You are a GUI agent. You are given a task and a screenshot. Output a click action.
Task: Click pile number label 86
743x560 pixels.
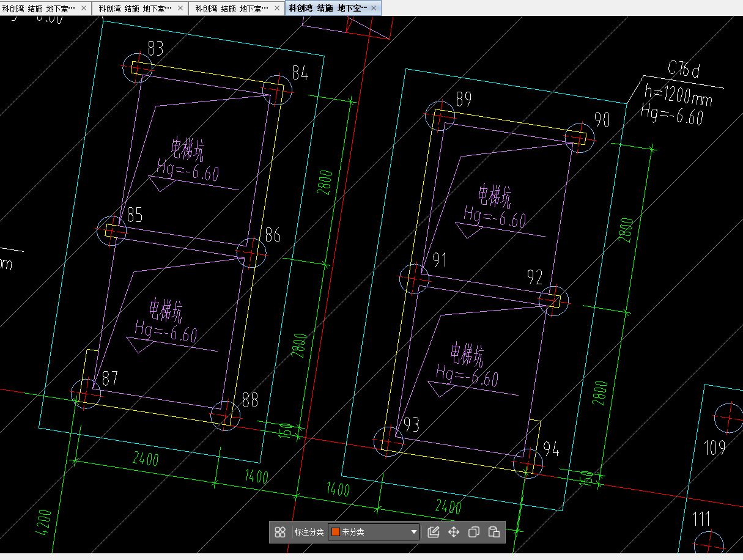[x=273, y=235]
